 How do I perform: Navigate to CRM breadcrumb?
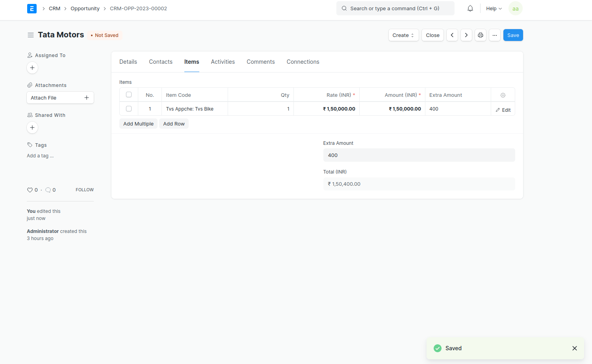(x=55, y=8)
